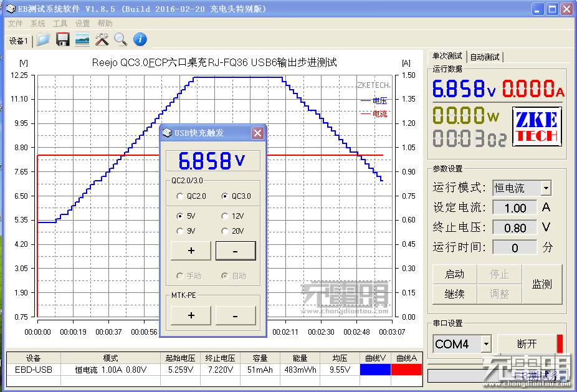
Task: Click the 5.259V start voltage cell
Action: point(180,370)
